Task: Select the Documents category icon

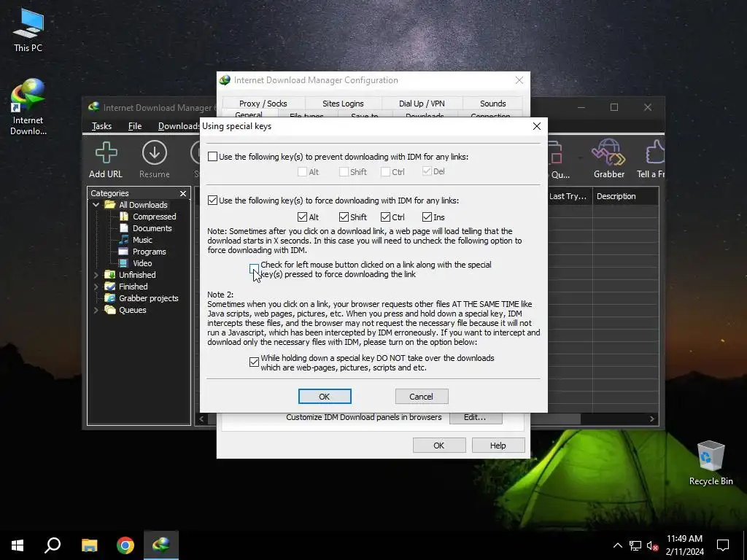Action: 124,228
